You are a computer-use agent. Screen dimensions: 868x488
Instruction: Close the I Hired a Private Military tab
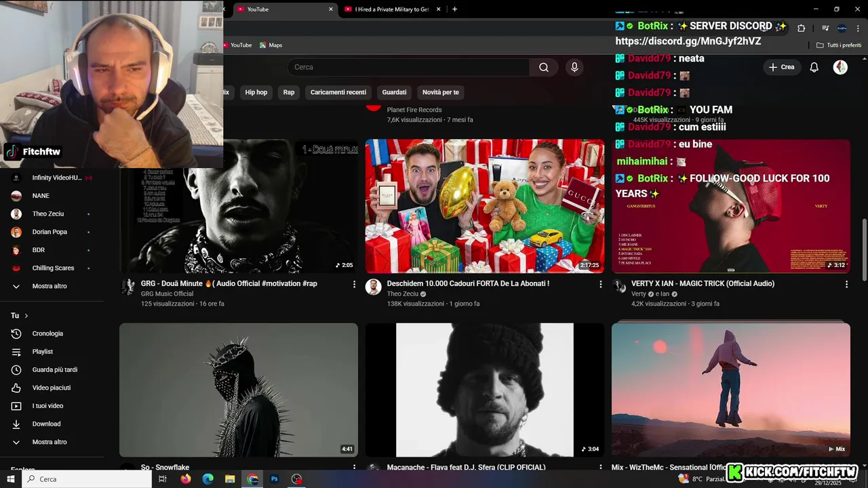pyautogui.click(x=439, y=9)
